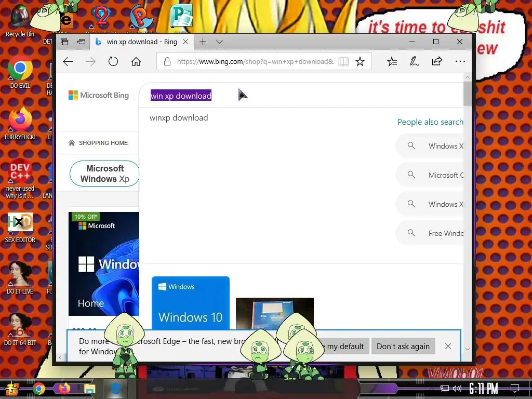Click People also search heading
Screen dimensions: 532x399
click(x=430, y=122)
